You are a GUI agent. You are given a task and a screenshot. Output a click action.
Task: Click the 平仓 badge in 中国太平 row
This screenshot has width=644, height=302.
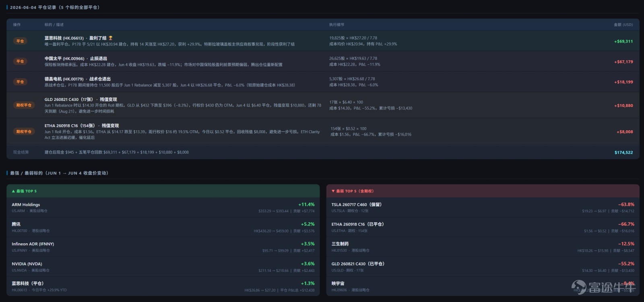click(20, 62)
